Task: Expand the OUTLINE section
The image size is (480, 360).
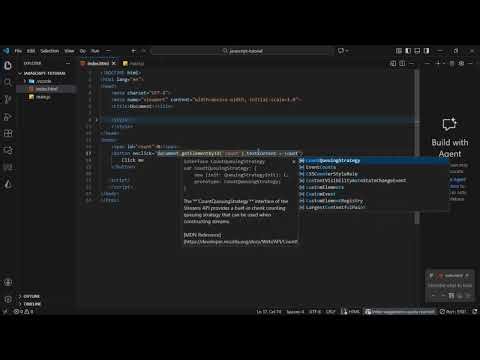Action: [32, 296]
